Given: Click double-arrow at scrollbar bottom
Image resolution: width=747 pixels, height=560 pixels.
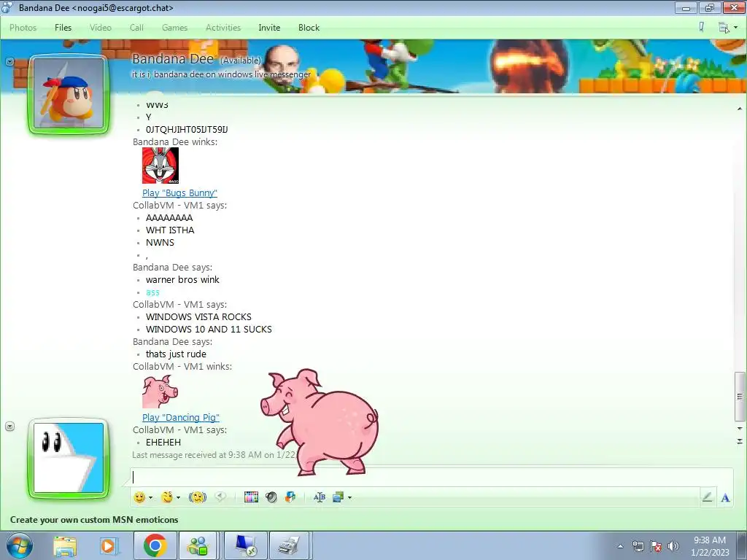Looking at the screenshot, I should (x=740, y=441).
